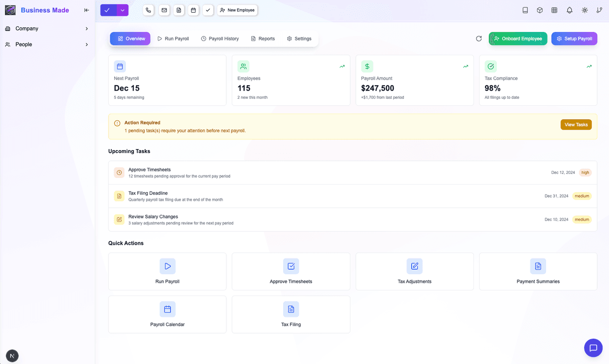Toggle light/dark theme sun icon
This screenshot has height=364, width=609.
point(585,10)
